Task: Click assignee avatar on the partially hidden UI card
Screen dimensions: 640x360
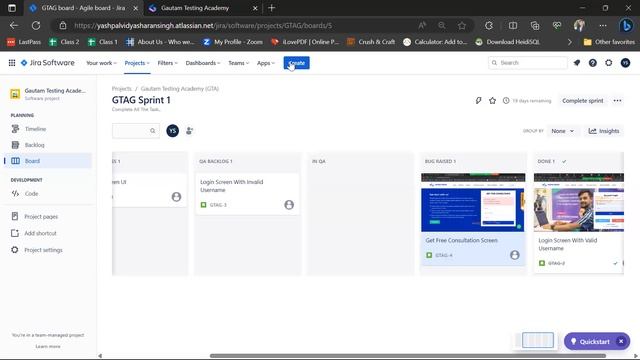Action: (x=176, y=197)
